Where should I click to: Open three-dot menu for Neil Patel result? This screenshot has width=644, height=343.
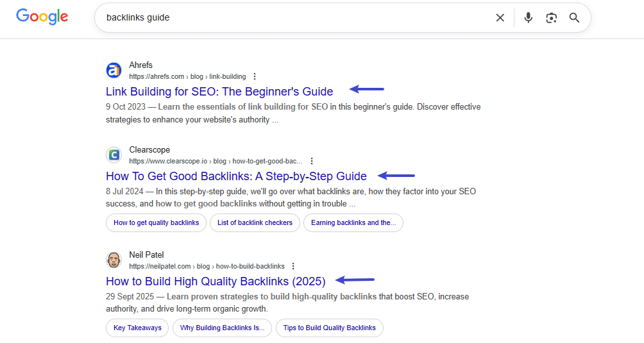click(x=293, y=266)
